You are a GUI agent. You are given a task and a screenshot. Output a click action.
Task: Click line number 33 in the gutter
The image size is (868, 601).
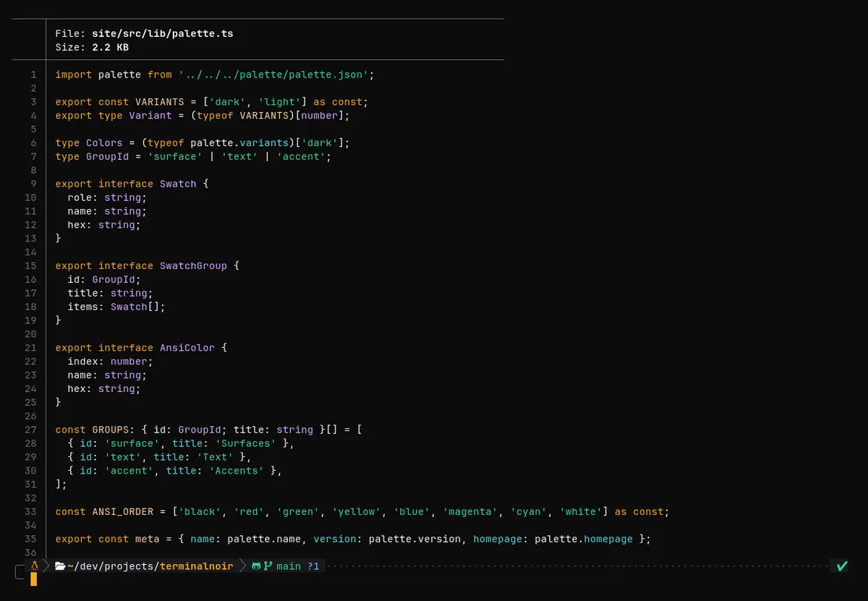coord(30,511)
